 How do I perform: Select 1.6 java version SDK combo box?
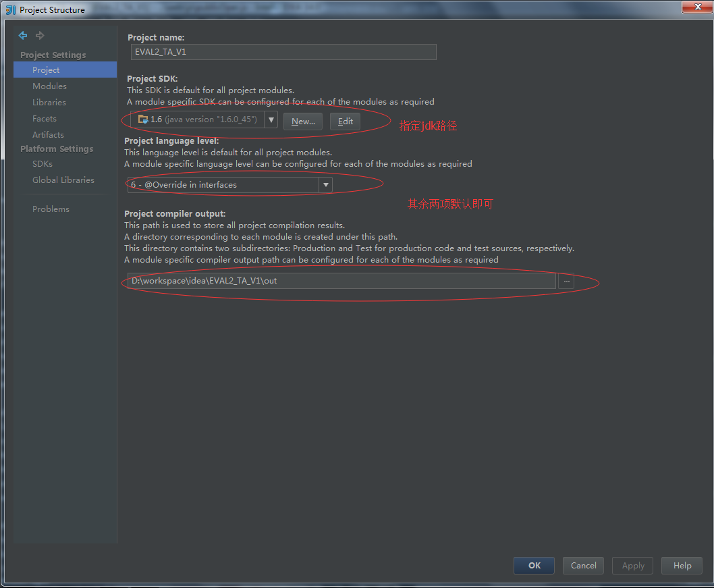click(204, 119)
